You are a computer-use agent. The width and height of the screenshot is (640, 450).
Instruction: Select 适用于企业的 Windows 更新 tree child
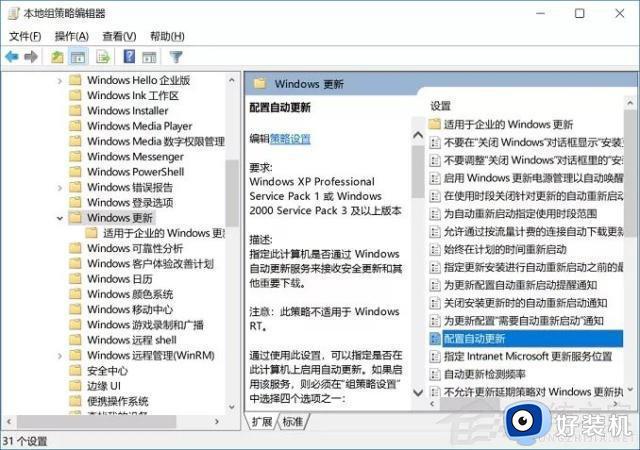tap(164, 233)
